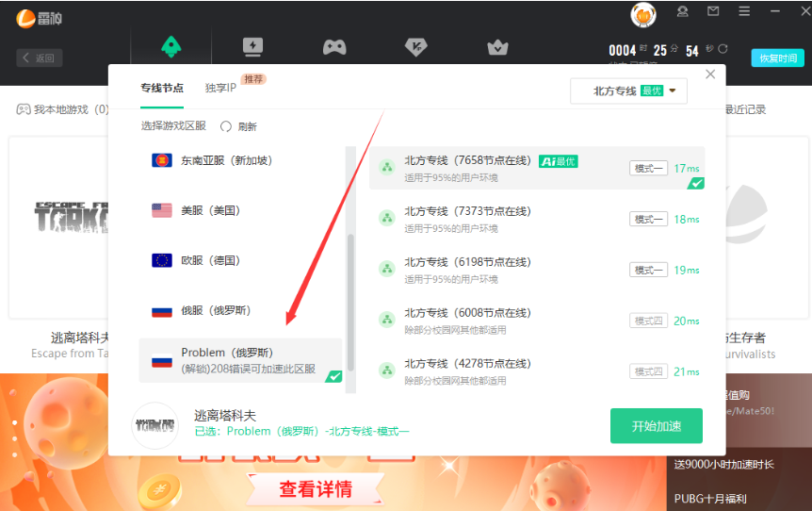
Task: Click the remaining time counter 0004 25 54
Action: coord(660,50)
